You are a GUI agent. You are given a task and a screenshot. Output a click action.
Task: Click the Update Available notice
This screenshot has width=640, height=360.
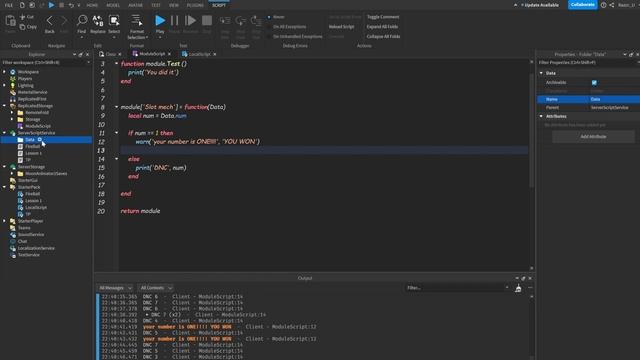[540, 5]
